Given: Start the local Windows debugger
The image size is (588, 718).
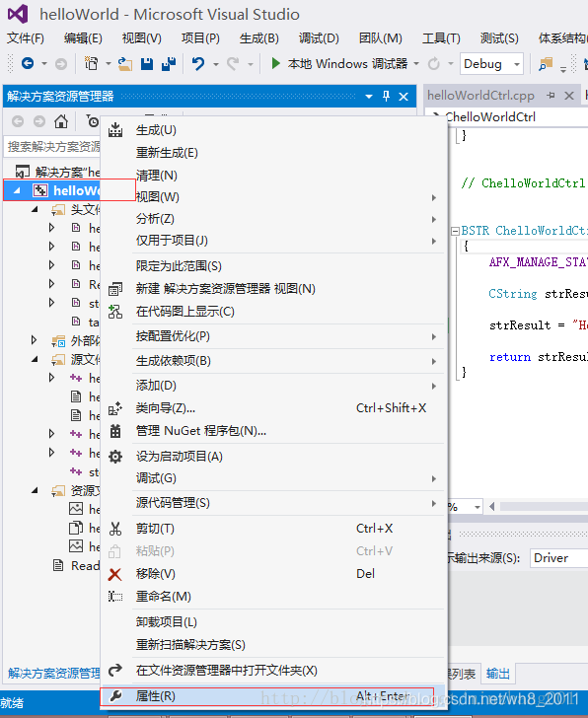Looking at the screenshot, I should click(x=338, y=63).
